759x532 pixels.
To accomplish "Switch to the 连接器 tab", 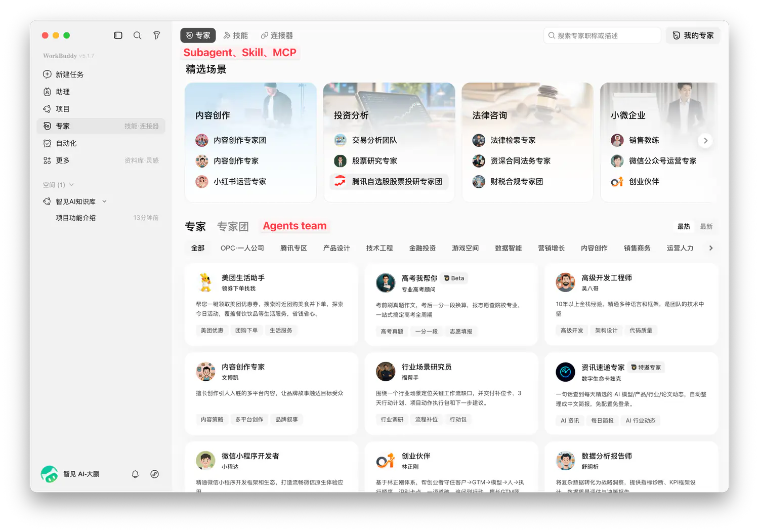I will click(277, 35).
